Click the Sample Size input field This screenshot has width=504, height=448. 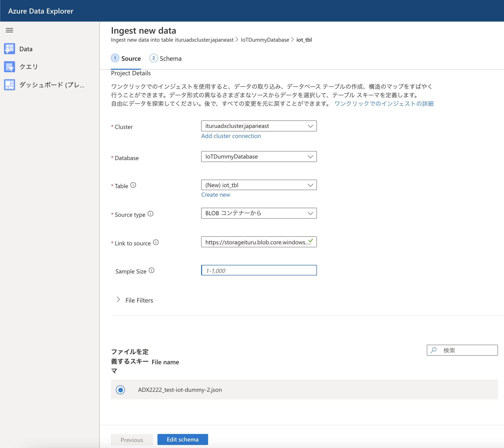coord(259,270)
